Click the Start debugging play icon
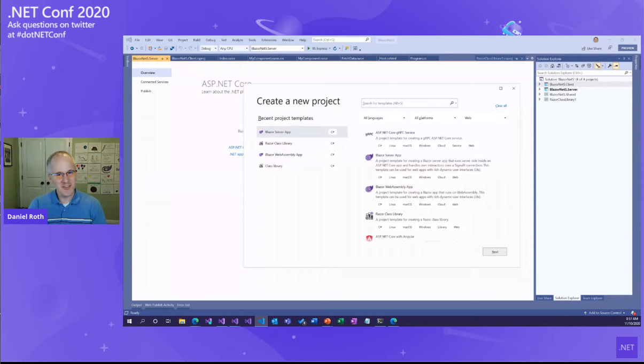 click(x=308, y=48)
